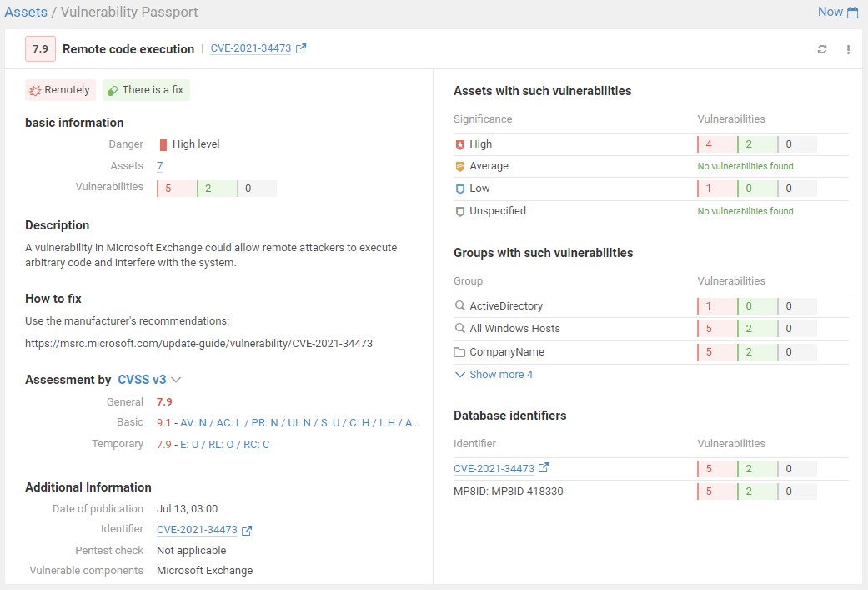Click the Low significance shield icon
This screenshot has width=868, height=590.
(x=459, y=189)
